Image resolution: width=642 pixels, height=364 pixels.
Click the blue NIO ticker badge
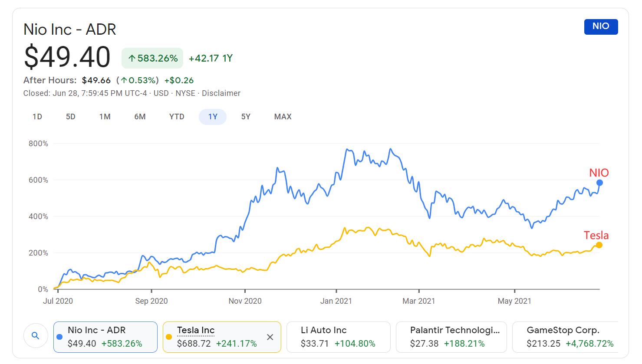601,26
